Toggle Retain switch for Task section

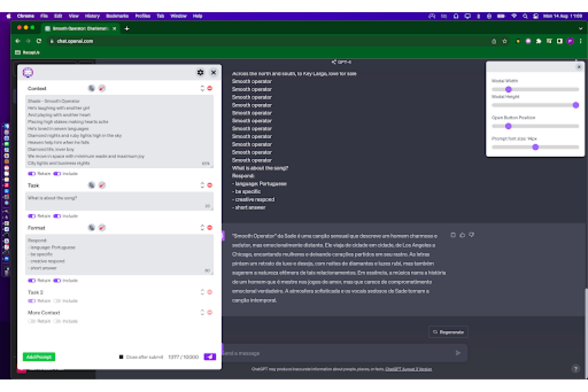point(32,216)
